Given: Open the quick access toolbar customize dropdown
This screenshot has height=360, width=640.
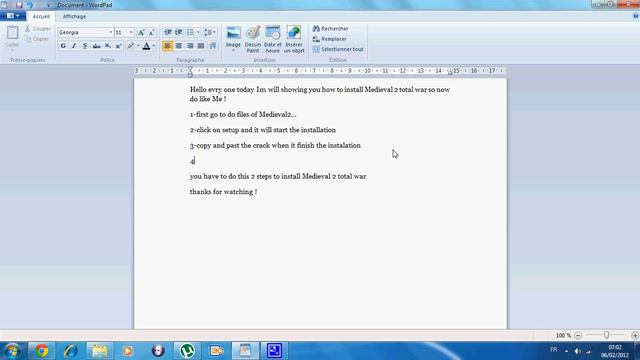Looking at the screenshot, I should tap(49, 5).
